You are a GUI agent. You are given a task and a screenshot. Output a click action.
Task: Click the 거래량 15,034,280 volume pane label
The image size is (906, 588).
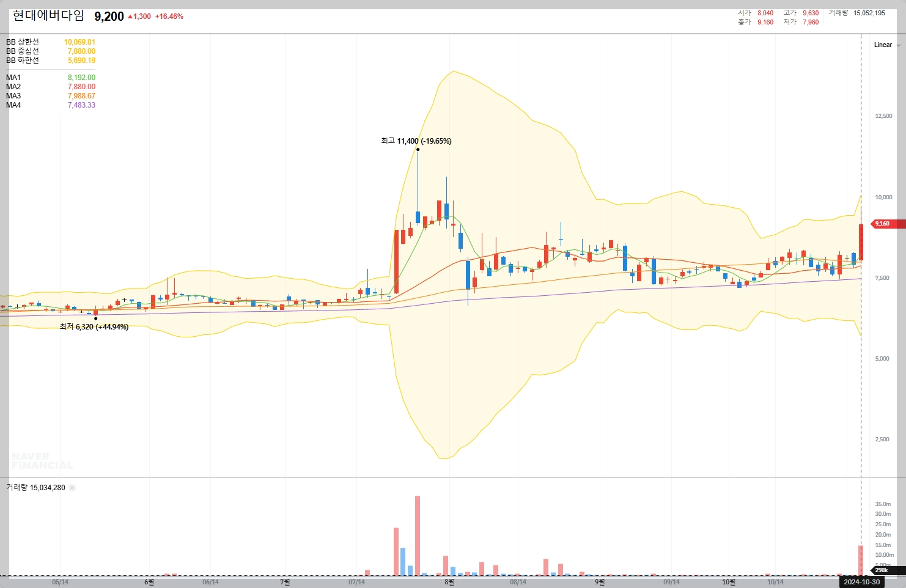(x=35, y=488)
